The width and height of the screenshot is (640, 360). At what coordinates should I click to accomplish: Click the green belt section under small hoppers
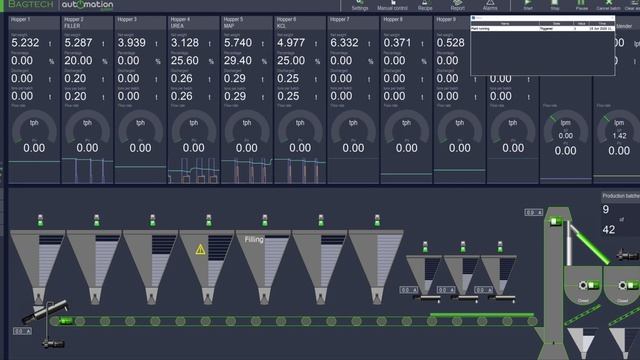[482, 315]
